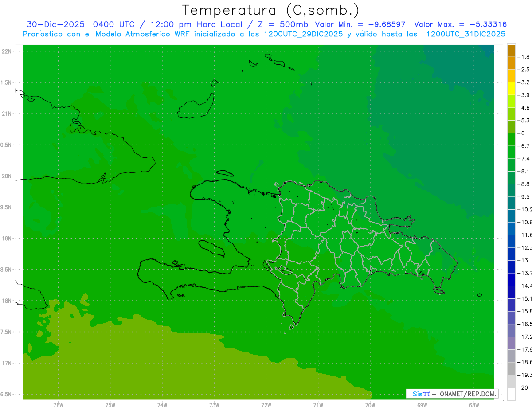Click 'Valor Max. = -5.33316' text
The width and height of the screenshot is (532, 411).
(460, 24)
